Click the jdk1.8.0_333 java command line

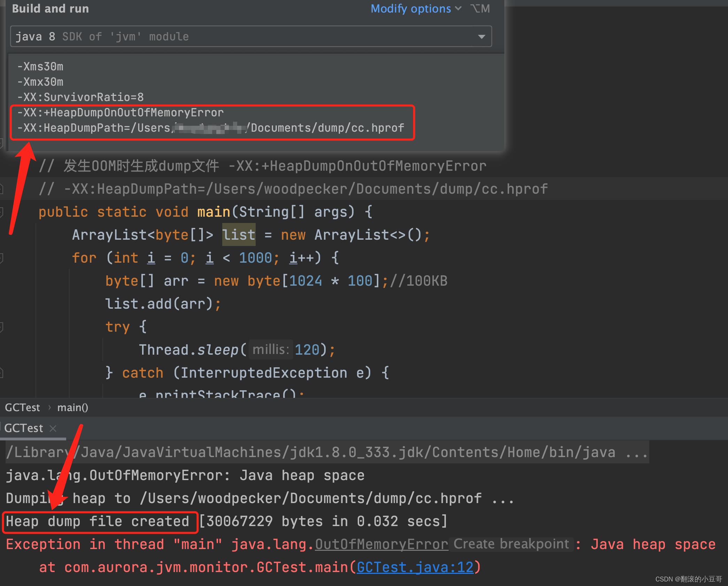[327, 452]
